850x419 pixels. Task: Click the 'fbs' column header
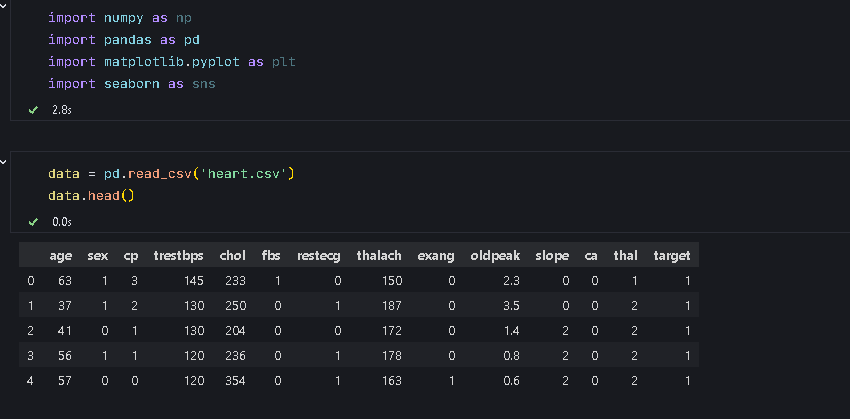coord(271,256)
